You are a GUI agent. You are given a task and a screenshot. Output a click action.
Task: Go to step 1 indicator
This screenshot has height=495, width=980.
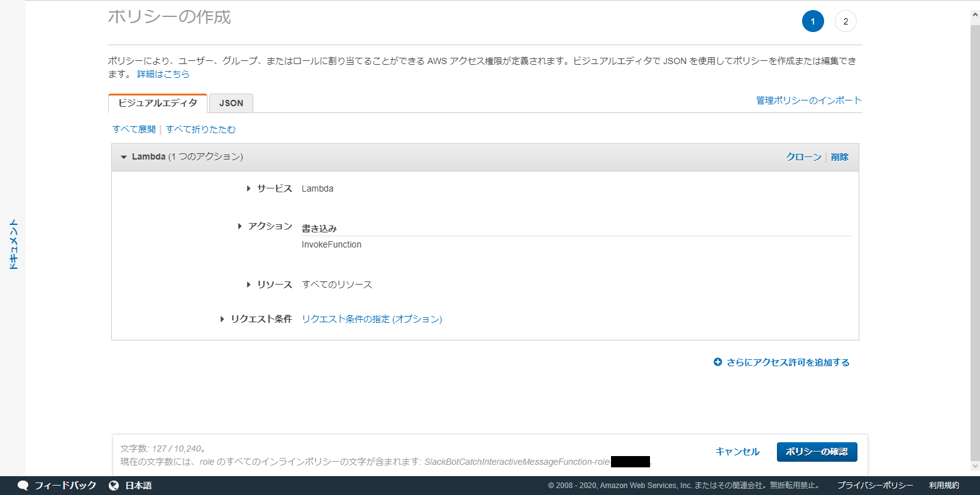tap(813, 21)
